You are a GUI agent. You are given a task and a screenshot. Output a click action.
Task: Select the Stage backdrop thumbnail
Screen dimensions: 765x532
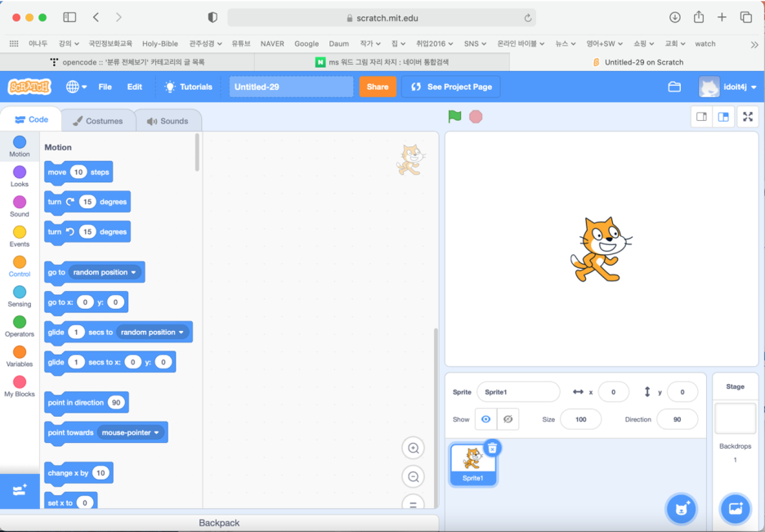736,418
